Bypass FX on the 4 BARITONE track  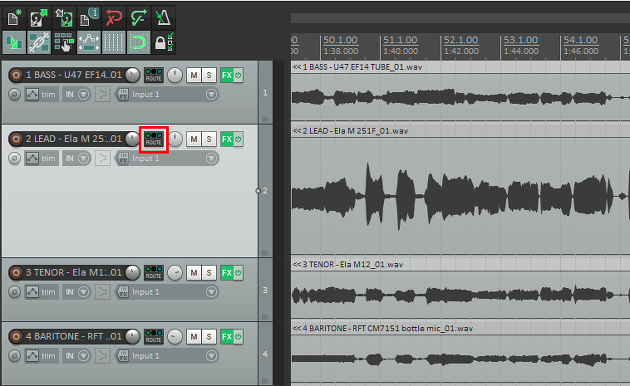238,337
